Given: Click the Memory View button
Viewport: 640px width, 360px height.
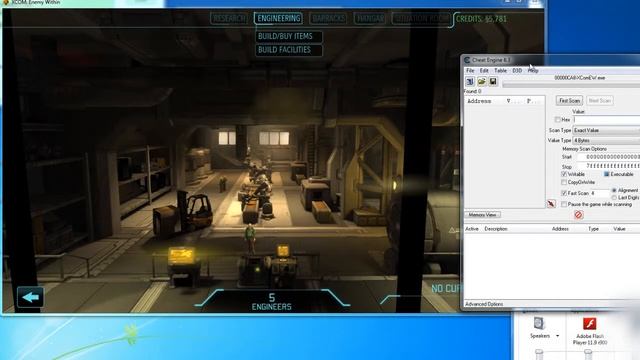Looking at the screenshot, I should point(482,215).
